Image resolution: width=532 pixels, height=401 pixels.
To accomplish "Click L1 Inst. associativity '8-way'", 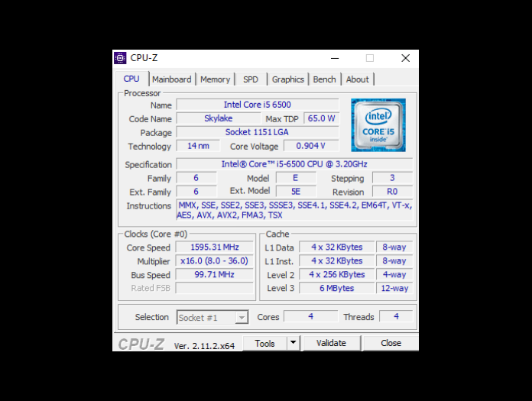I will point(394,260).
